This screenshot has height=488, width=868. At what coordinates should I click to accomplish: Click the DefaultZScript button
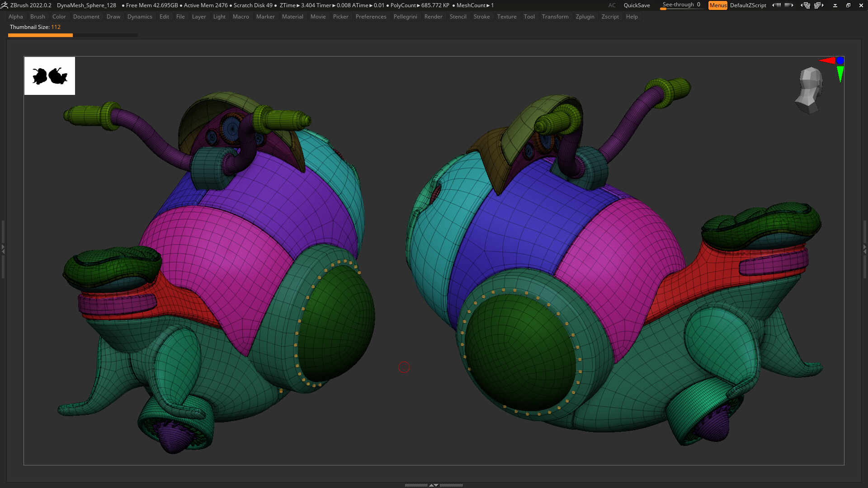coord(748,5)
